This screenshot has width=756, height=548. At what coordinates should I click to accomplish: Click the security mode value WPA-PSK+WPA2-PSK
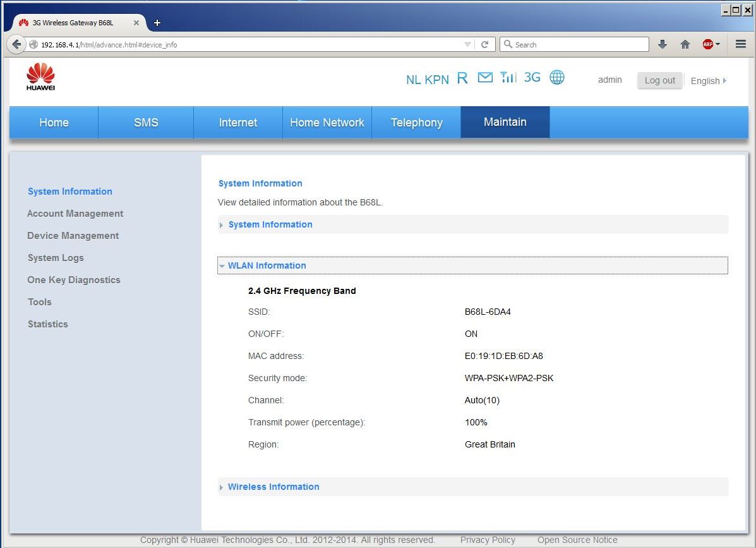[508, 378]
